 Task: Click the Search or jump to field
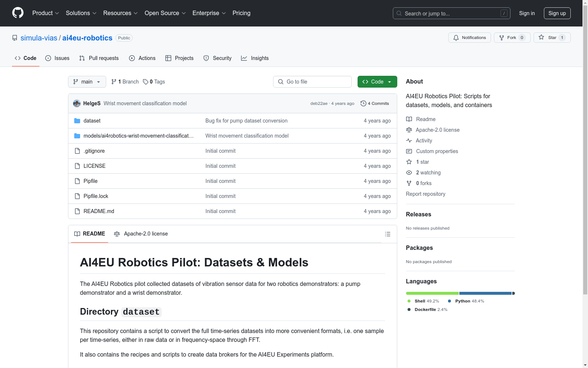(452, 13)
